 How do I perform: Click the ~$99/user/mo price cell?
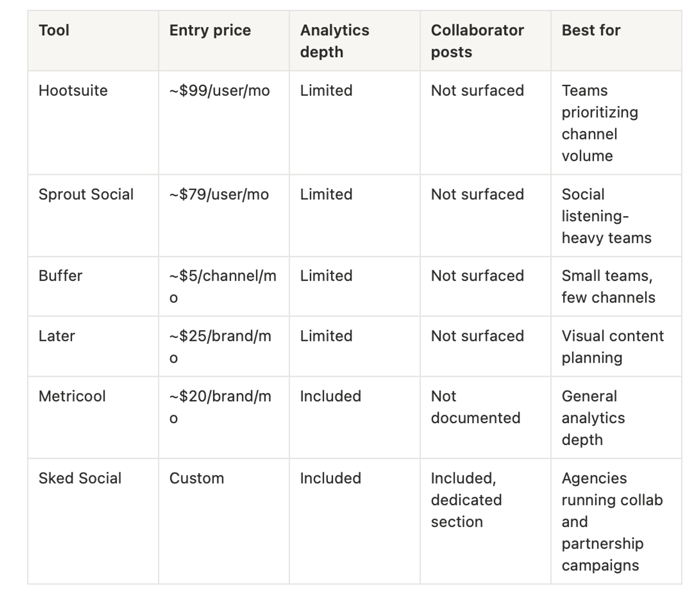tap(224, 122)
